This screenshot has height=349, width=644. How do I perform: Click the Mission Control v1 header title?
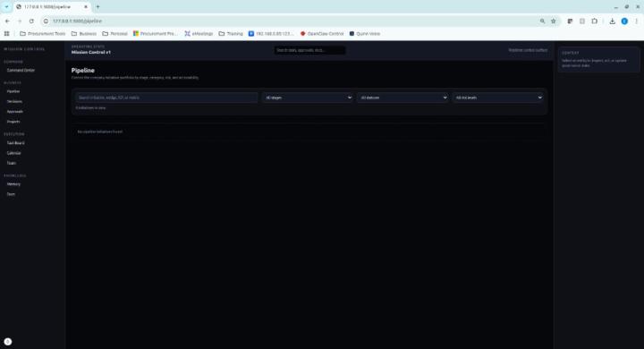click(x=90, y=52)
